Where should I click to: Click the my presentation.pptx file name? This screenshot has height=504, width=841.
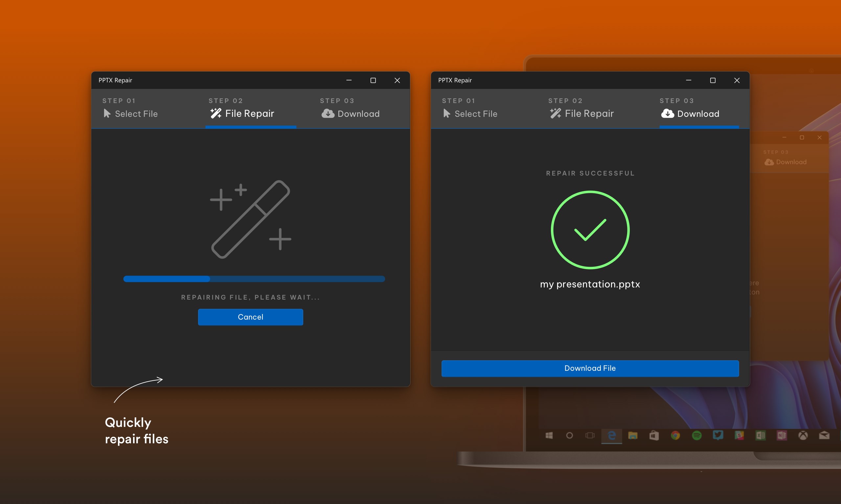pos(590,284)
